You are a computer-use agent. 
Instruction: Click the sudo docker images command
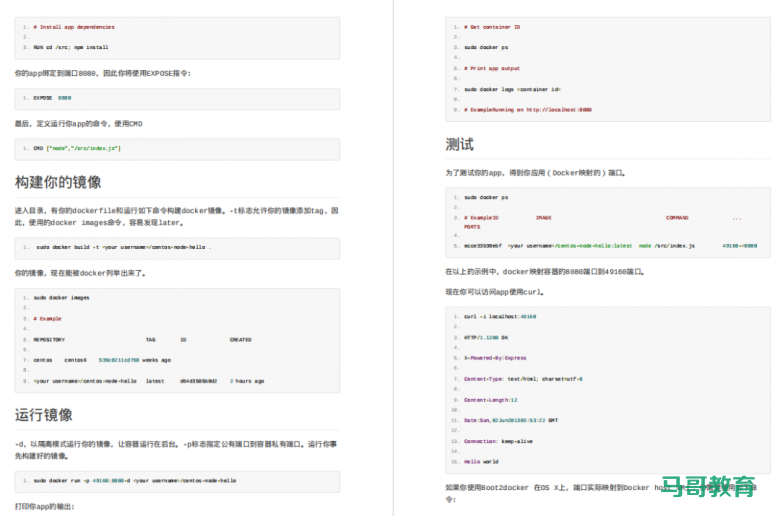pos(61,297)
